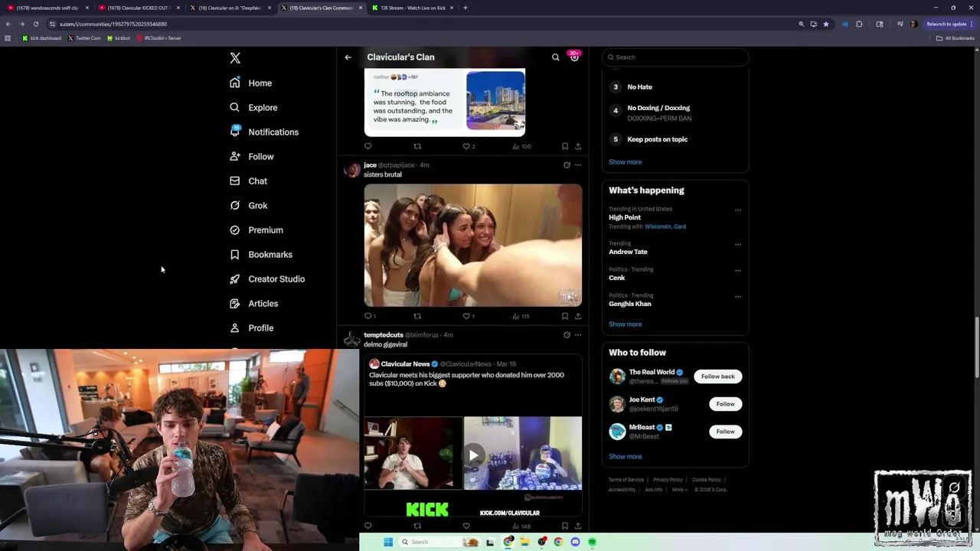Open more options for Andrew Tate trend
The image size is (980, 551).
pyautogui.click(x=738, y=244)
